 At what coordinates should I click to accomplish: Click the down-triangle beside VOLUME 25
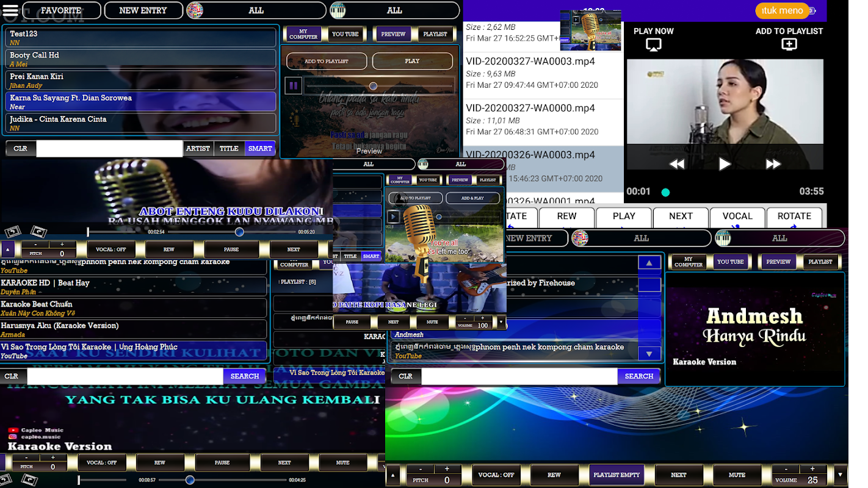(x=840, y=475)
